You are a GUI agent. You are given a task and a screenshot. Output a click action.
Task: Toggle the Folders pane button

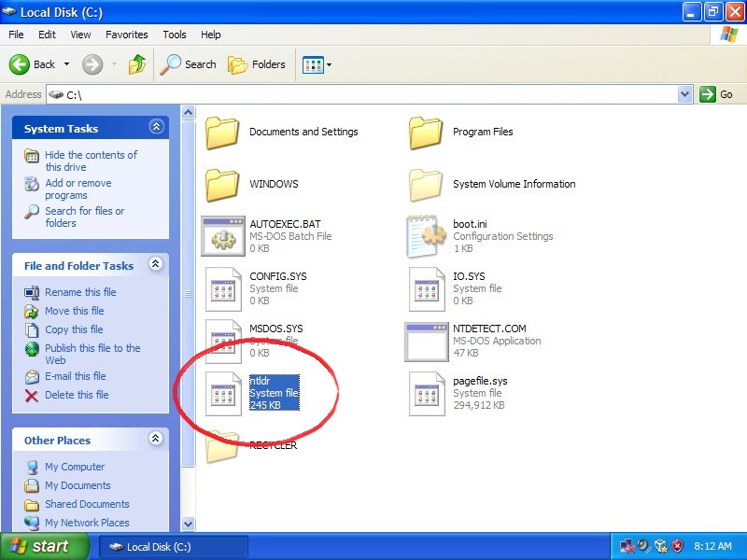(257, 64)
